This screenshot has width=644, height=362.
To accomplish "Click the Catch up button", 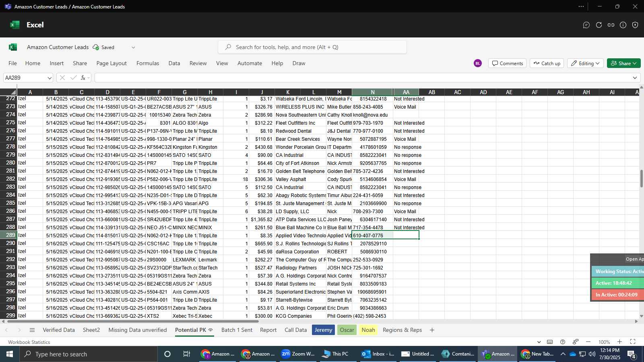I will pyautogui.click(x=547, y=63).
